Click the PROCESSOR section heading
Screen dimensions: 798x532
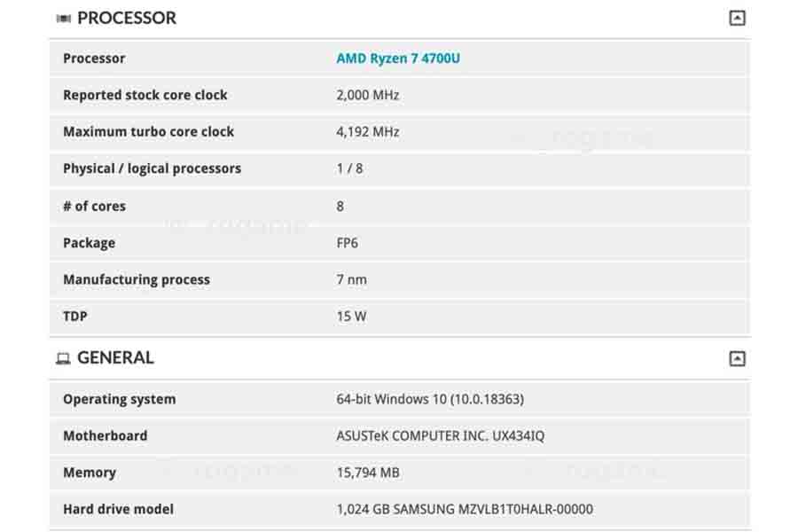[127, 19]
